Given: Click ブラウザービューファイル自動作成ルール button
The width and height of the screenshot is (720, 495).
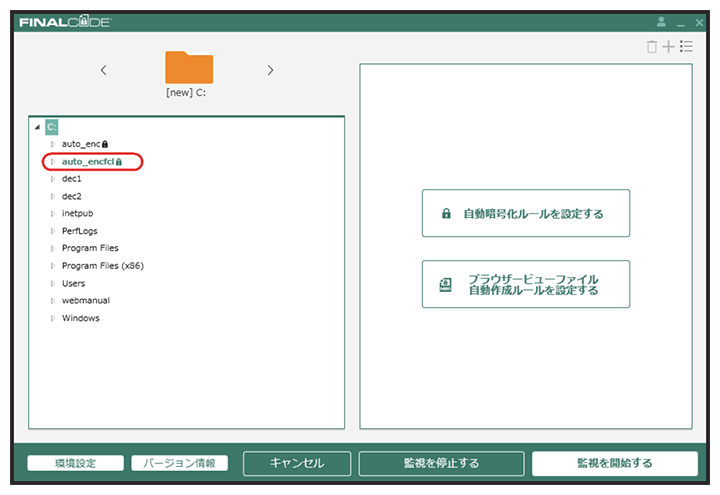Looking at the screenshot, I should click(526, 284).
